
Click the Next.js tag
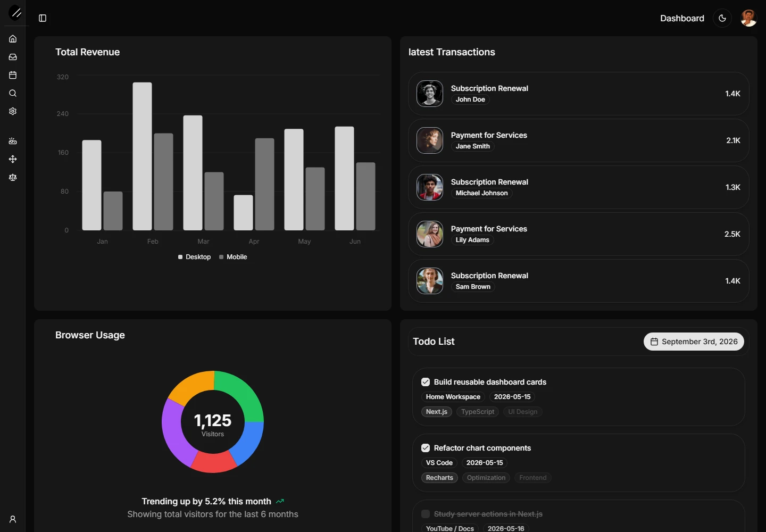(437, 412)
